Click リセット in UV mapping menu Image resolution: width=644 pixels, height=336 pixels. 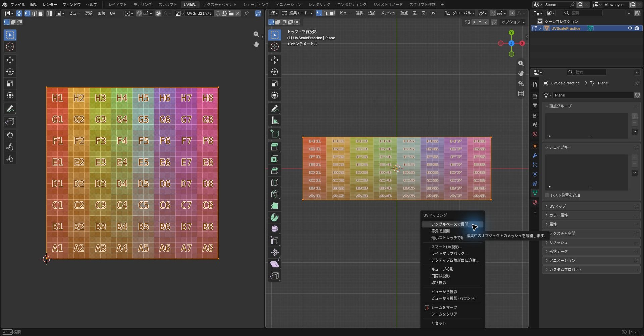coord(452,323)
